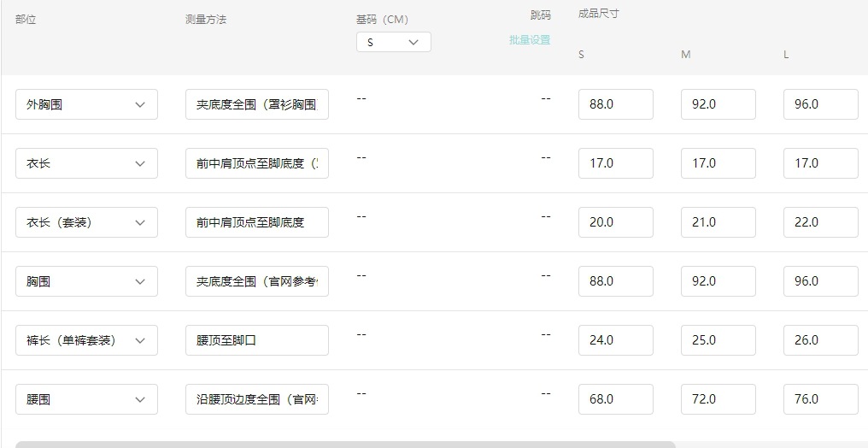Open the 胸围 part dropdown
This screenshot has width=868, height=448.
point(86,281)
